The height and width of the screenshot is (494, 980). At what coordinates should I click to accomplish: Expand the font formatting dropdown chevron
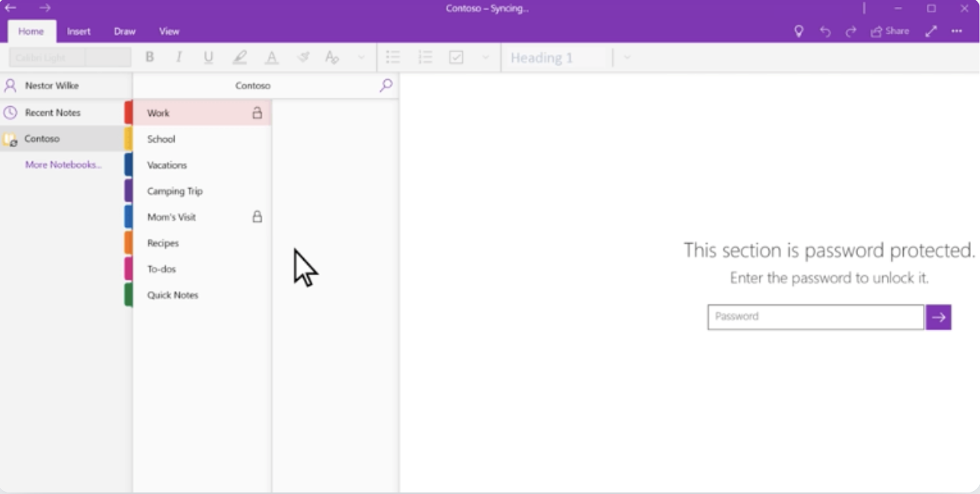361,57
